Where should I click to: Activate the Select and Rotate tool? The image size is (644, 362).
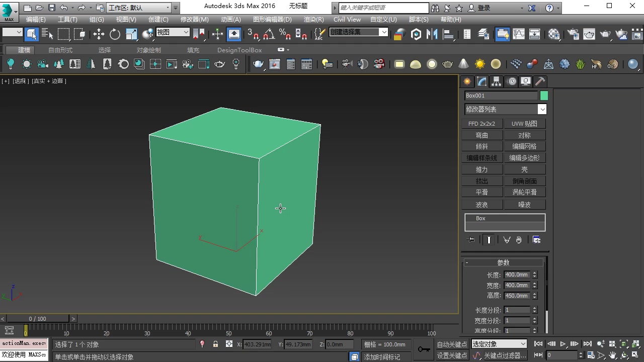click(115, 34)
